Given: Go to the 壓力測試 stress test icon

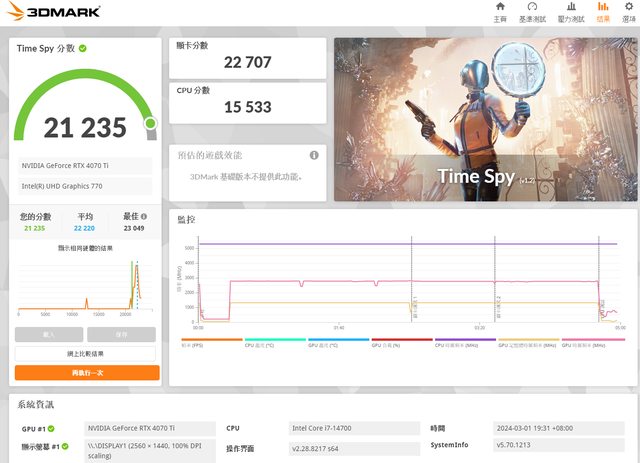Looking at the screenshot, I should (x=570, y=11).
